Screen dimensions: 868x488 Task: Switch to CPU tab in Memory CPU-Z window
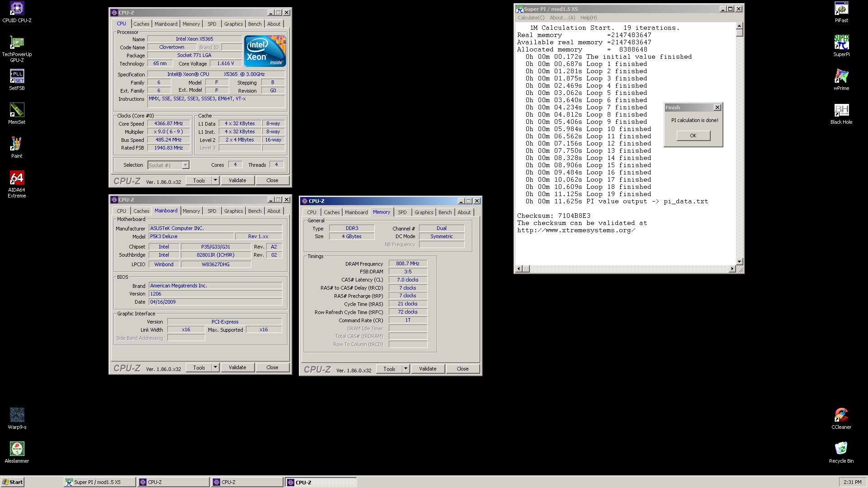311,212
